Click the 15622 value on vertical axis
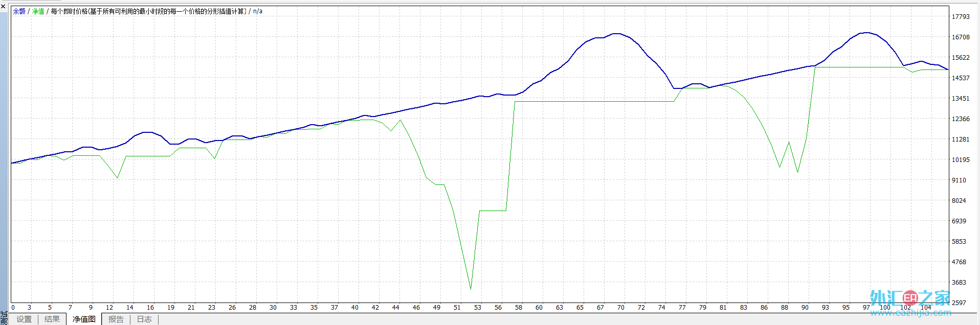This screenshot has width=980, height=325. 961,58
